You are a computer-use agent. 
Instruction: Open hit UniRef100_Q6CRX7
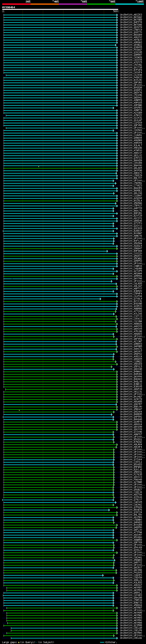(131, 568)
